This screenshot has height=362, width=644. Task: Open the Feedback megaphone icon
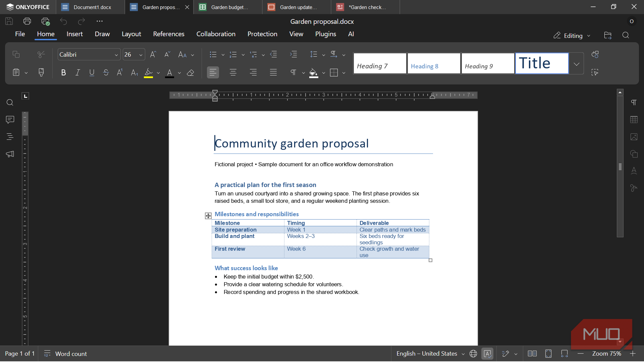point(10,154)
